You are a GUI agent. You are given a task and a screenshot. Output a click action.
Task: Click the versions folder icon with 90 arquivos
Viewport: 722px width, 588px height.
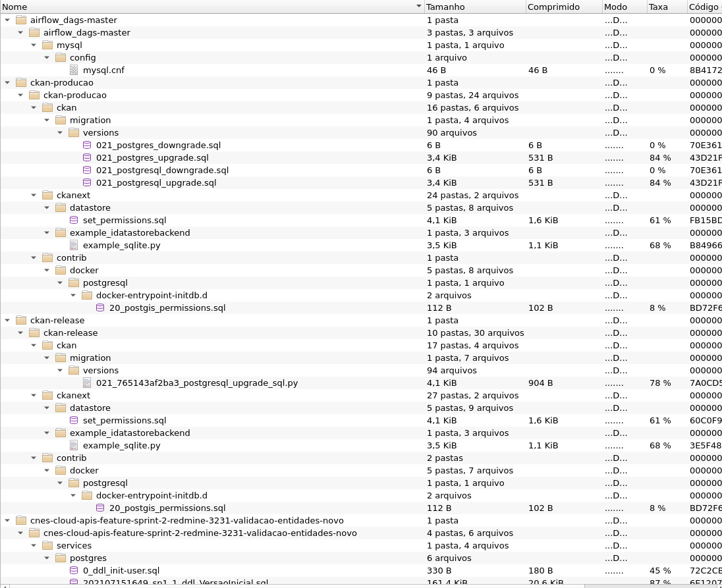pos(74,132)
